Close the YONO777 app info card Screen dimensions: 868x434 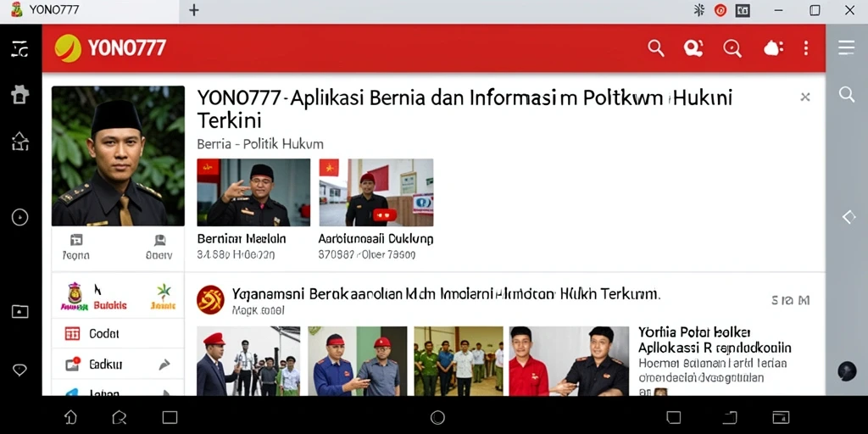pos(805,97)
